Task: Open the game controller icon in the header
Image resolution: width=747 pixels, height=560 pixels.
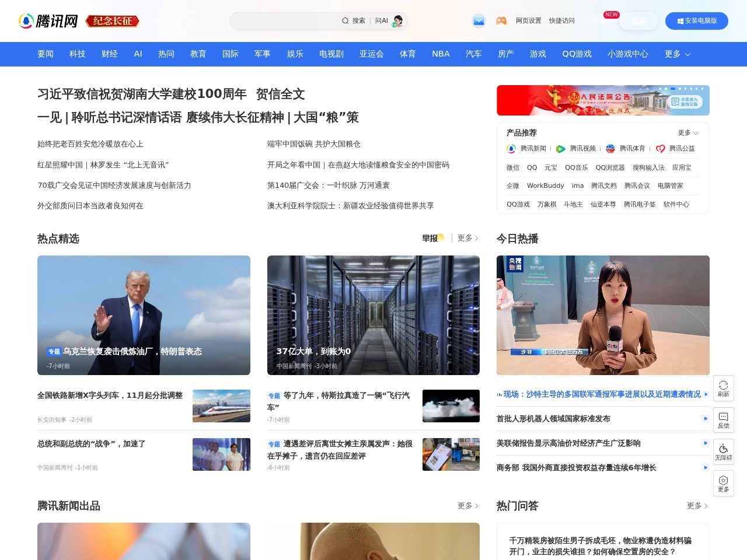Action: (x=501, y=21)
